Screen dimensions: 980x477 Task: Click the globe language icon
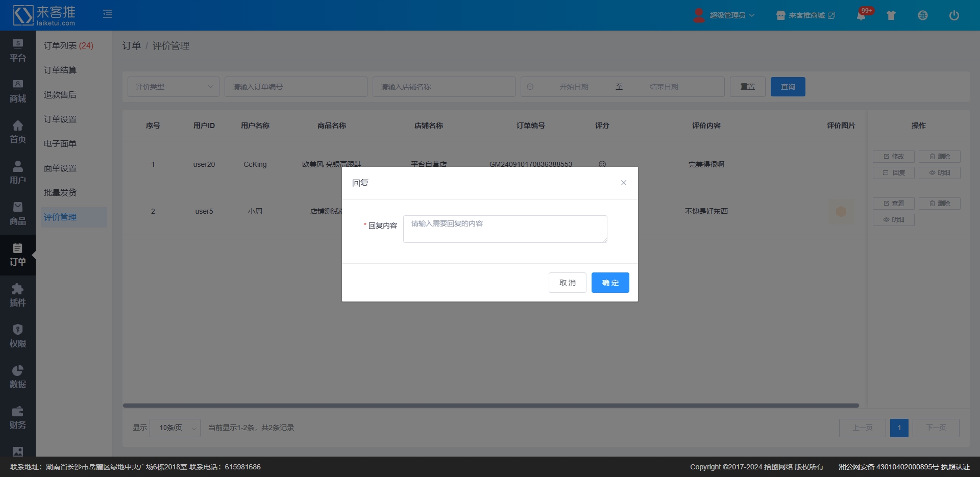tap(923, 15)
